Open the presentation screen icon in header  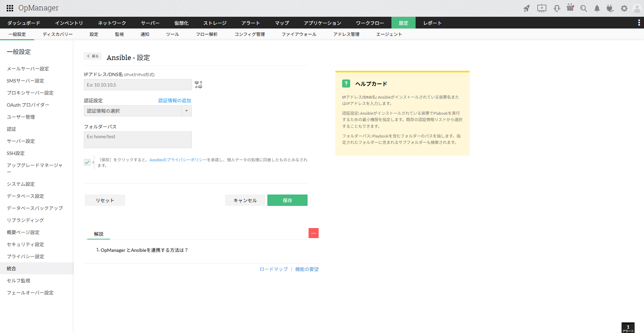(x=541, y=8)
